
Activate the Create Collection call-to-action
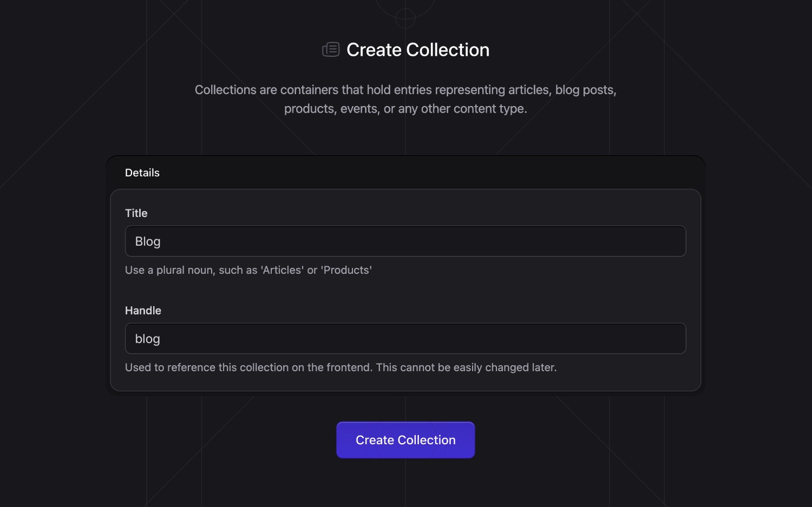(405, 439)
